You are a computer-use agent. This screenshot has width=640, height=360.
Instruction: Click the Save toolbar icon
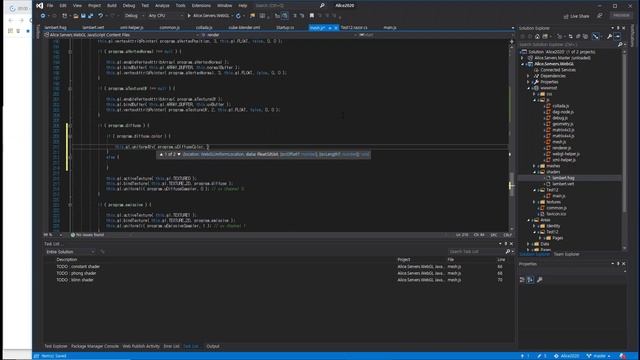(83, 16)
